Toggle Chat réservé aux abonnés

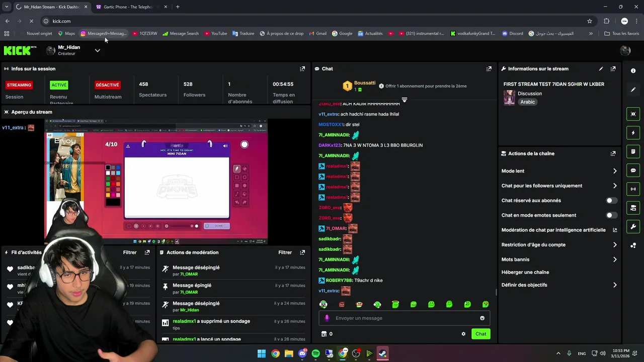click(x=611, y=201)
